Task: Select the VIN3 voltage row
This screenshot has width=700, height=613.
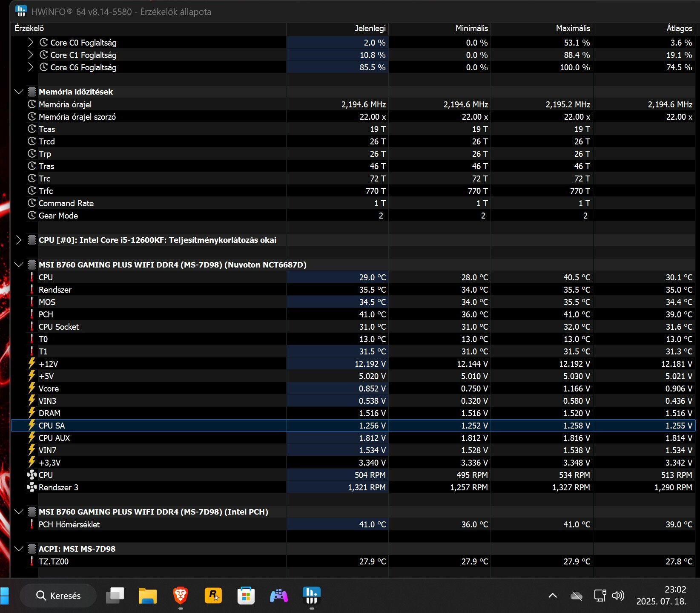Action: (353, 400)
